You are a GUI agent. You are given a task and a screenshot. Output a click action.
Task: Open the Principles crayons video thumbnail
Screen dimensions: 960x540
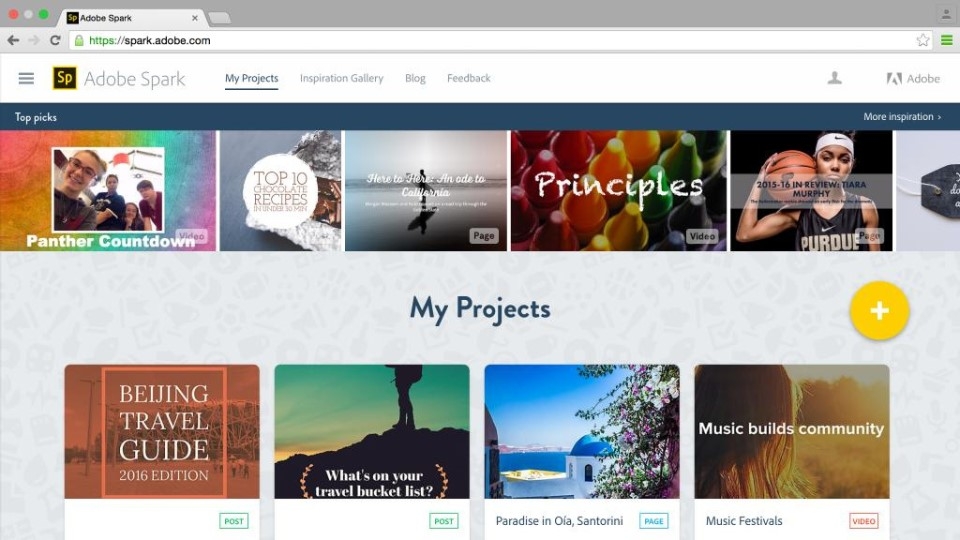[618, 190]
